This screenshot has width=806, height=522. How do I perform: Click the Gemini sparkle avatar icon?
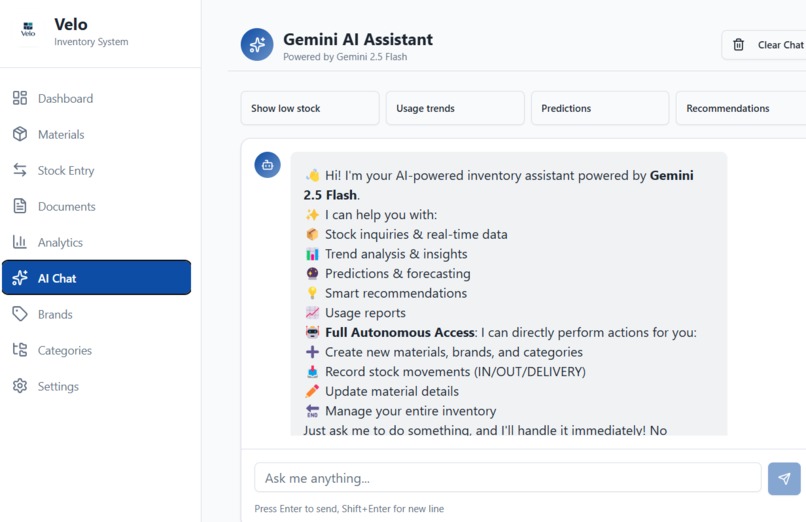pos(257,45)
